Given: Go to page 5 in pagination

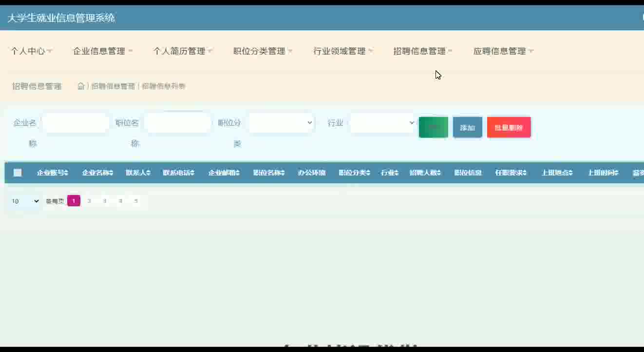Looking at the screenshot, I should pos(136,201).
